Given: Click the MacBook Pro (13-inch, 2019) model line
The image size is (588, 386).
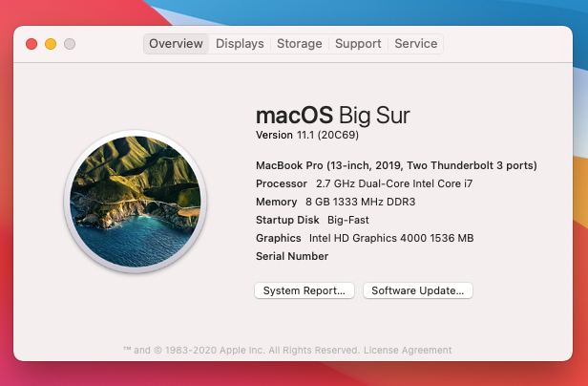Looking at the screenshot, I should tap(396, 165).
